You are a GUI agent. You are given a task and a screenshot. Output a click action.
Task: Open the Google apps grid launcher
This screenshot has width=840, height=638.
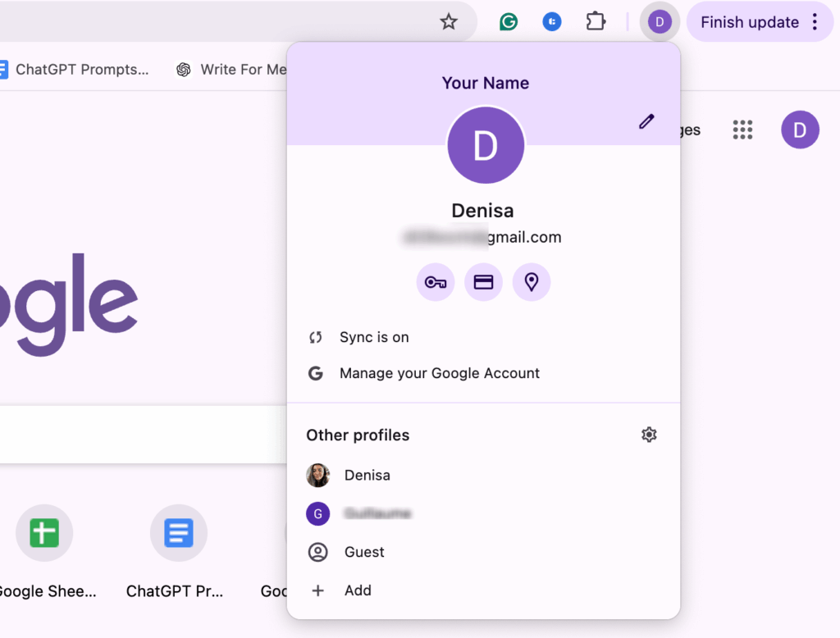pos(742,130)
